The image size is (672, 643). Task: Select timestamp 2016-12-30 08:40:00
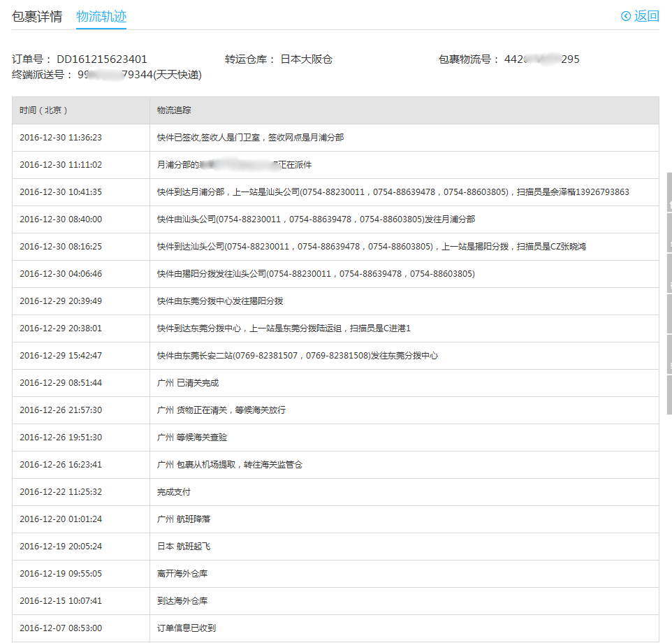coord(61,219)
